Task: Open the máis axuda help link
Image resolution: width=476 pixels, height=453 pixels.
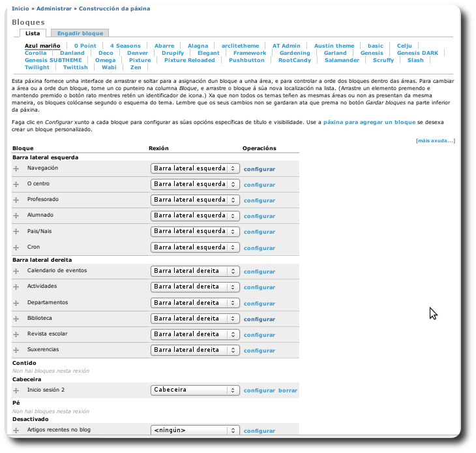Action: coord(435,141)
